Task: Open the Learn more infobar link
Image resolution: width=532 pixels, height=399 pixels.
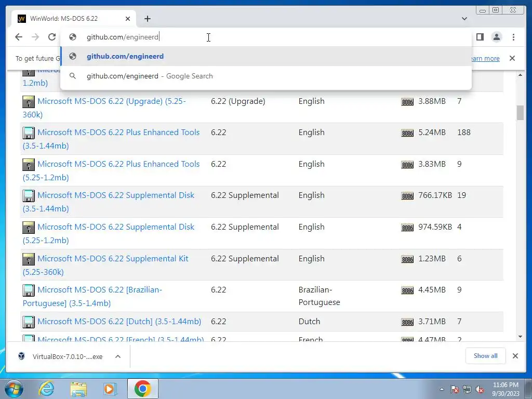Action: click(486, 58)
